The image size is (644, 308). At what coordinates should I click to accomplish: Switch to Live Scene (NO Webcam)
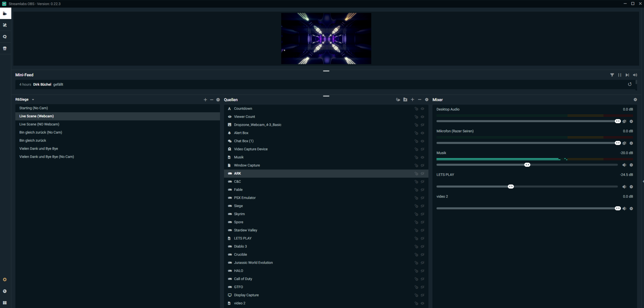pyautogui.click(x=39, y=124)
